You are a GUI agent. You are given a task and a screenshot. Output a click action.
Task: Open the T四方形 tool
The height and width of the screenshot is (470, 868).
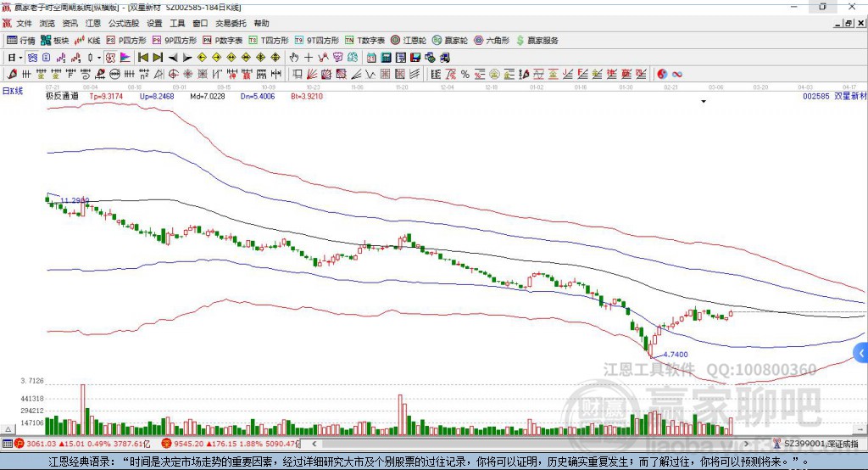click(x=269, y=41)
